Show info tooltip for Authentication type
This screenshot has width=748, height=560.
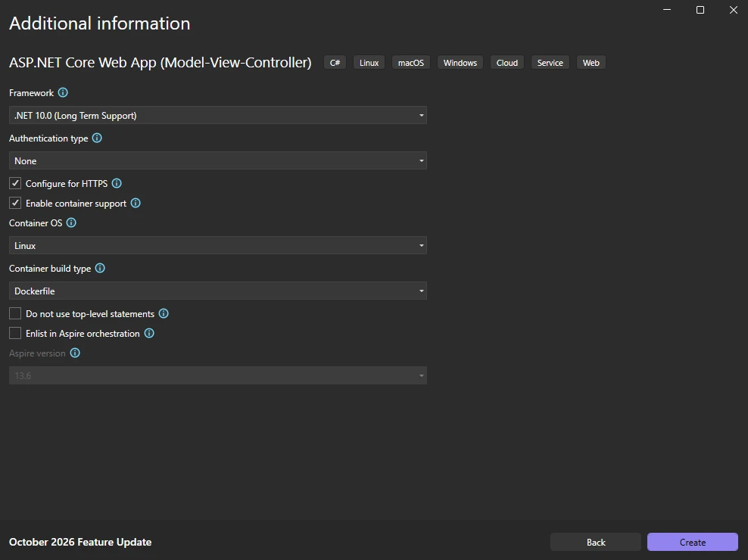pyautogui.click(x=97, y=138)
